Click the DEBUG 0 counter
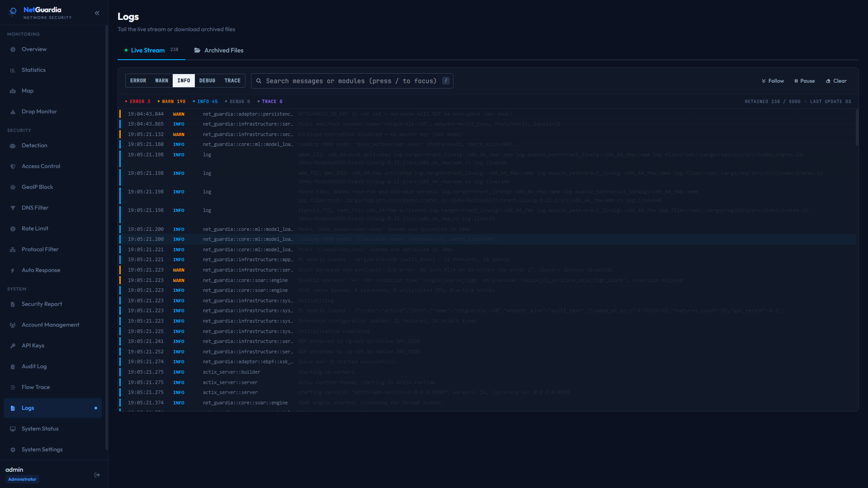 coord(237,102)
